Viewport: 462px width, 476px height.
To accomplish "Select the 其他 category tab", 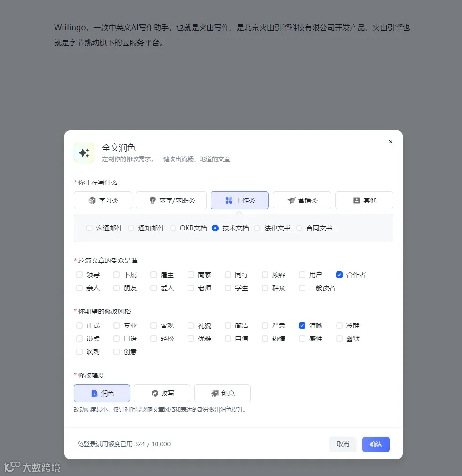I will click(x=364, y=200).
